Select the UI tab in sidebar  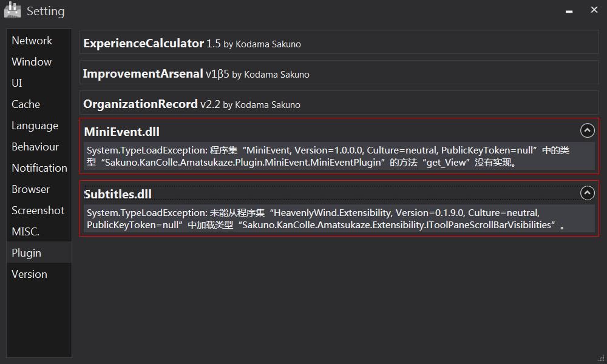click(39, 83)
